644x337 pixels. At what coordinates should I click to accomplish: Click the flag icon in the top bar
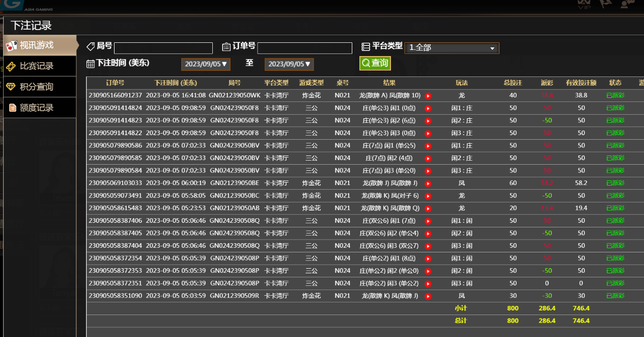click(605, 5)
